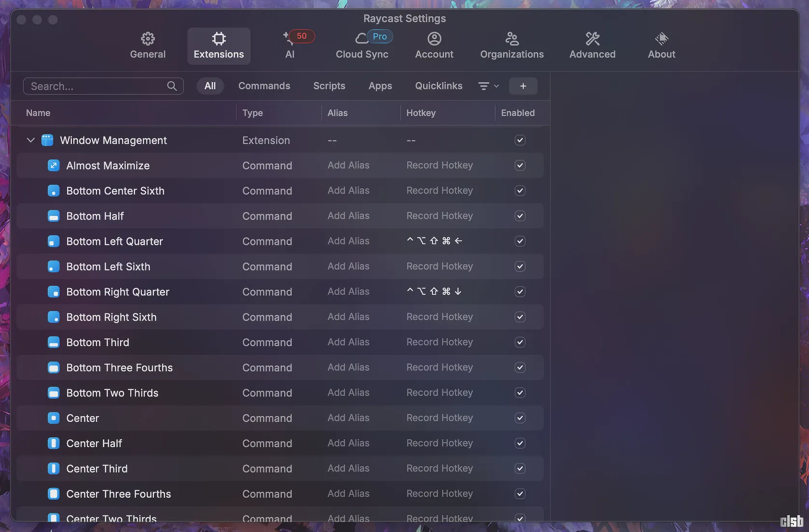Go to the Account tab
Image resolution: width=809 pixels, height=532 pixels.
pyautogui.click(x=434, y=46)
